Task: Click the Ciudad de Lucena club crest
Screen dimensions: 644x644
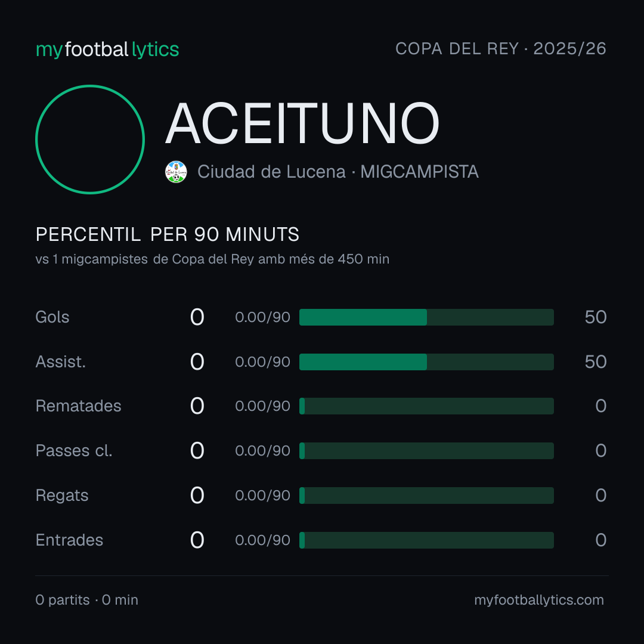Action: point(176,172)
